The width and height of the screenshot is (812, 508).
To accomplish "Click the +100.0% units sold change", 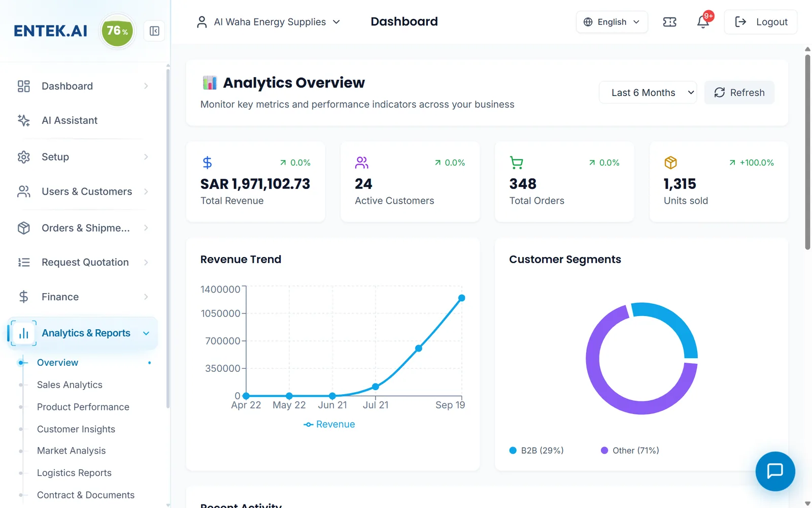I will click(752, 163).
